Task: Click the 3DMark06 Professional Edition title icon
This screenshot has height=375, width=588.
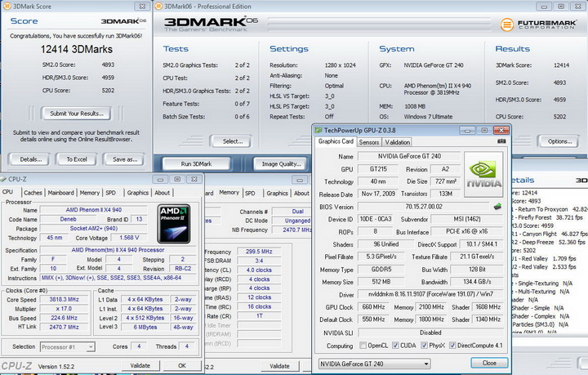Action: click(x=158, y=6)
